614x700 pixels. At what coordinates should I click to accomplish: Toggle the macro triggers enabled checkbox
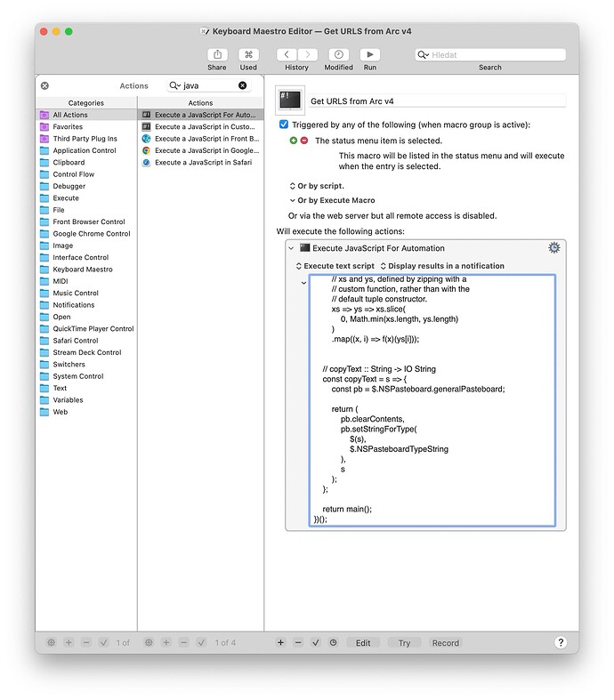284,125
